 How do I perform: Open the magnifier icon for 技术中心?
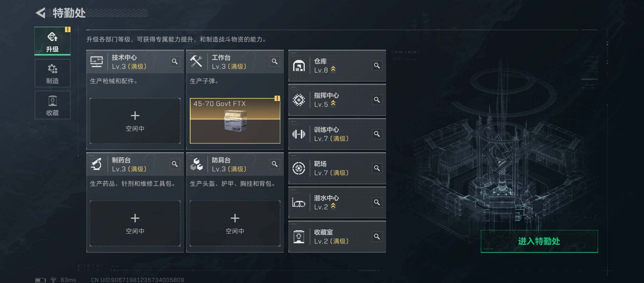pyautogui.click(x=175, y=62)
